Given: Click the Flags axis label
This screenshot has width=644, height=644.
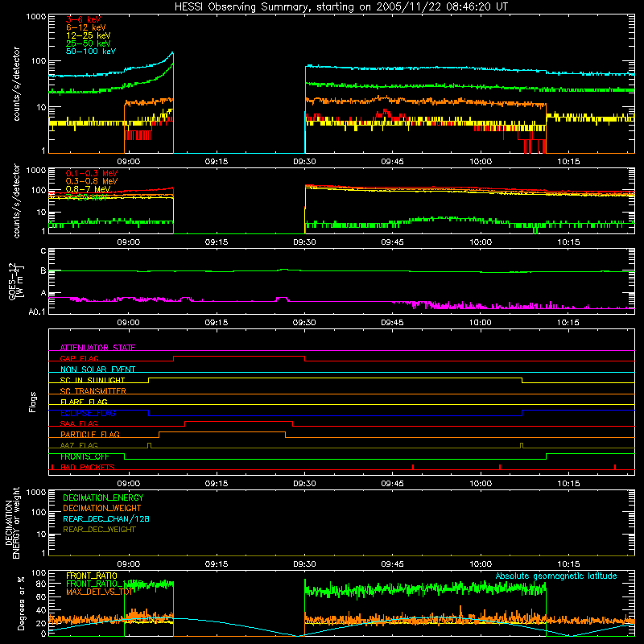Looking at the screenshot, I should pos(32,402).
